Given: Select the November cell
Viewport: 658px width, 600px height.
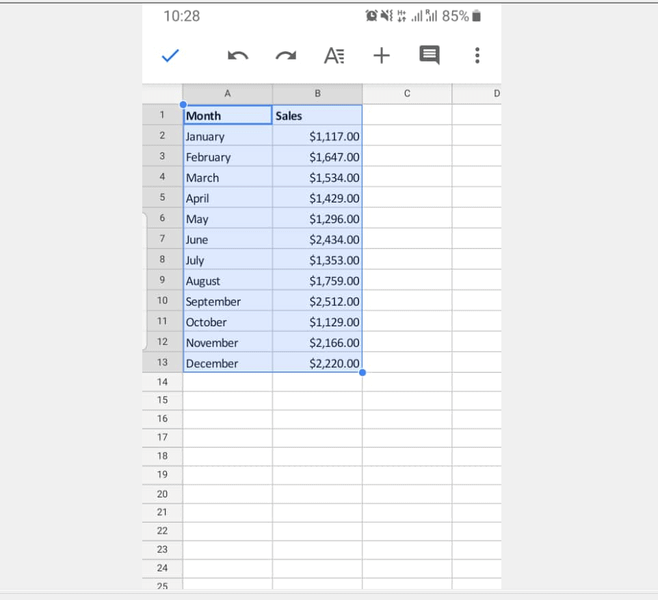Looking at the screenshot, I should coord(227,342).
